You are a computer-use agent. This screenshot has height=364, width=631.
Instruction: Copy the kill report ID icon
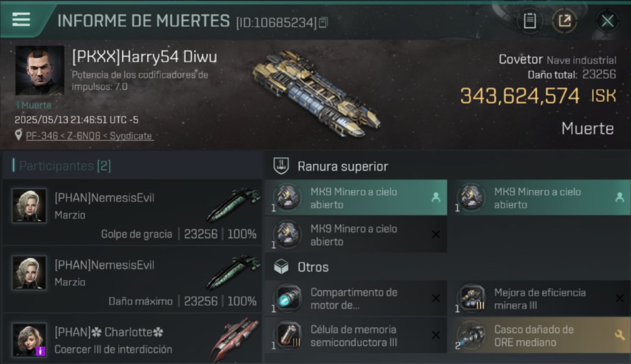coord(323,22)
